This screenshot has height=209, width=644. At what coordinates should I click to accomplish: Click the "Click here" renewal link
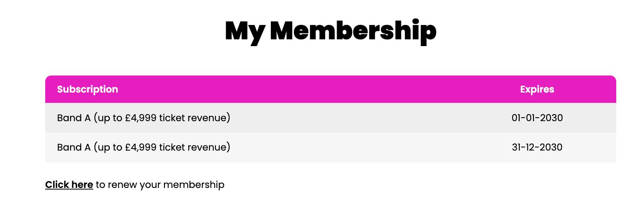coord(69,185)
